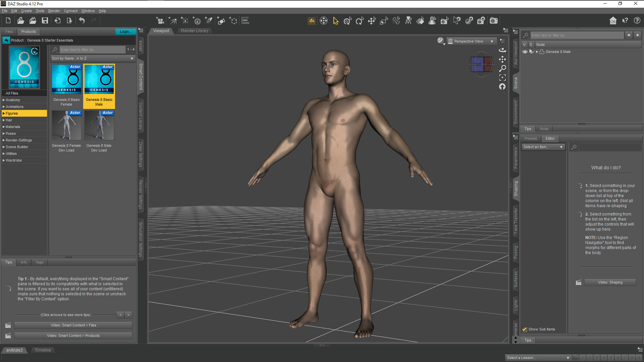644x362 pixels.
Task: Select the Genesis 8 Basic Female thumbnail
Action: click(x=66, y=79)
